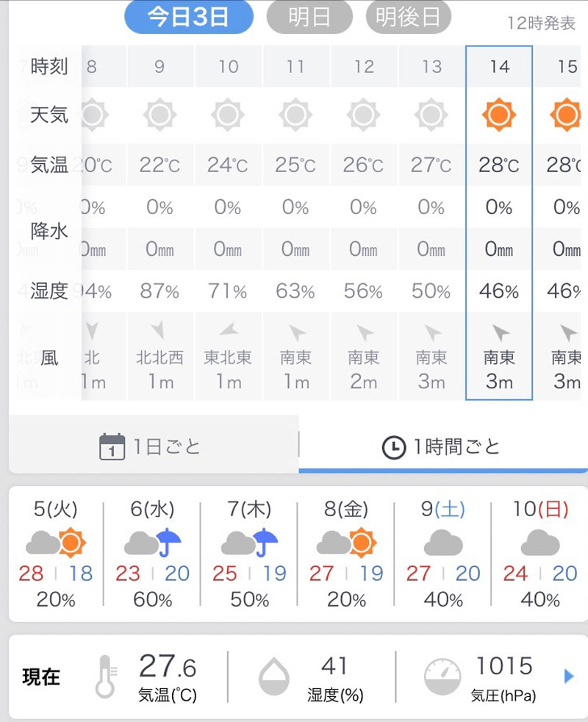
Task: Select the 14時 hourly column header
Action: click(499, 67)
